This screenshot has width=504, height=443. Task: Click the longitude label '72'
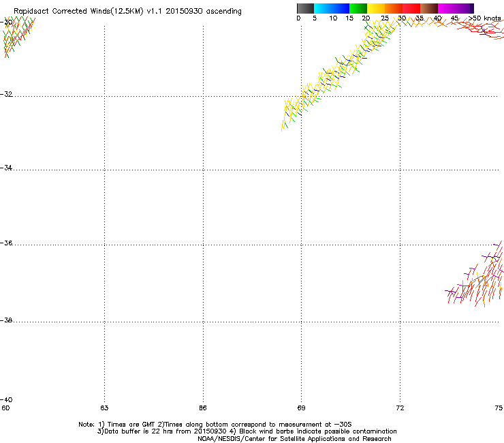400,408
